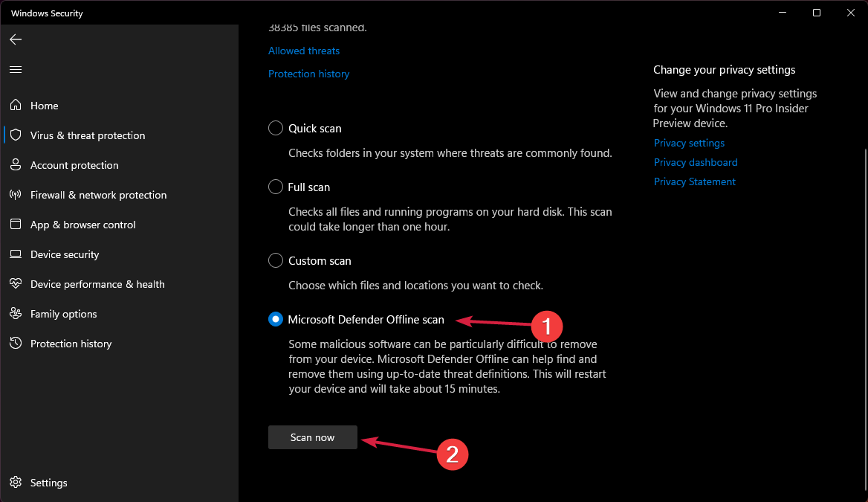Image resolution: width=868 pixels, height=502 pixels.
Task: Expand the hamburger navigation menu
Action: pyautogui.click(x=16, y=69)
